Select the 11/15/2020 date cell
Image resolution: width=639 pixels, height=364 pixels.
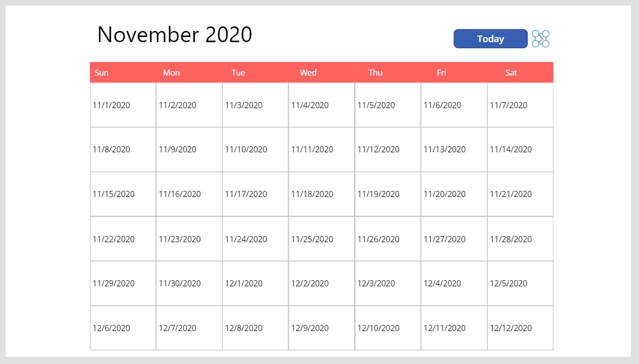click(123, 194)
